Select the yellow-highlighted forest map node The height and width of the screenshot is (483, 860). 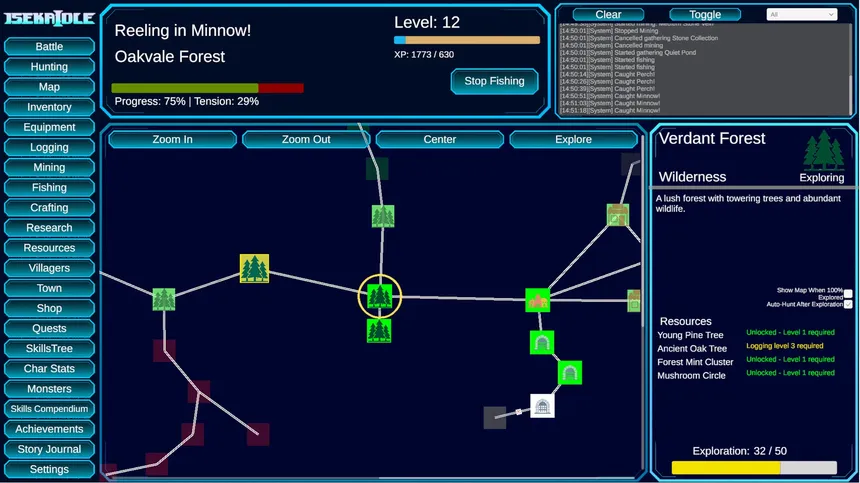tap(254, 268)
